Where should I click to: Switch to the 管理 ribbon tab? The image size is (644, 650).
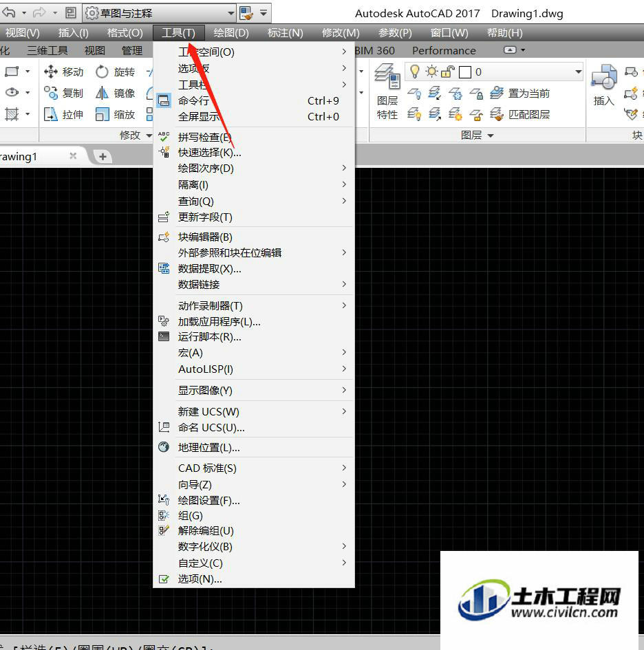(x=132, y=51)
